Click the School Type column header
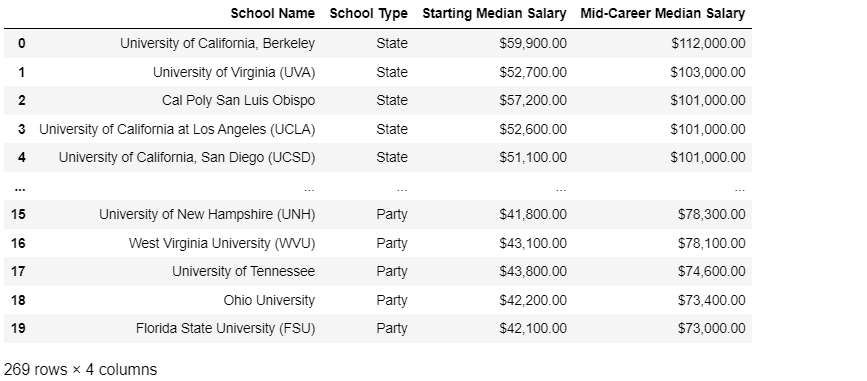The height and width of the screenshot is (381, 867). [x=368, y=14]
